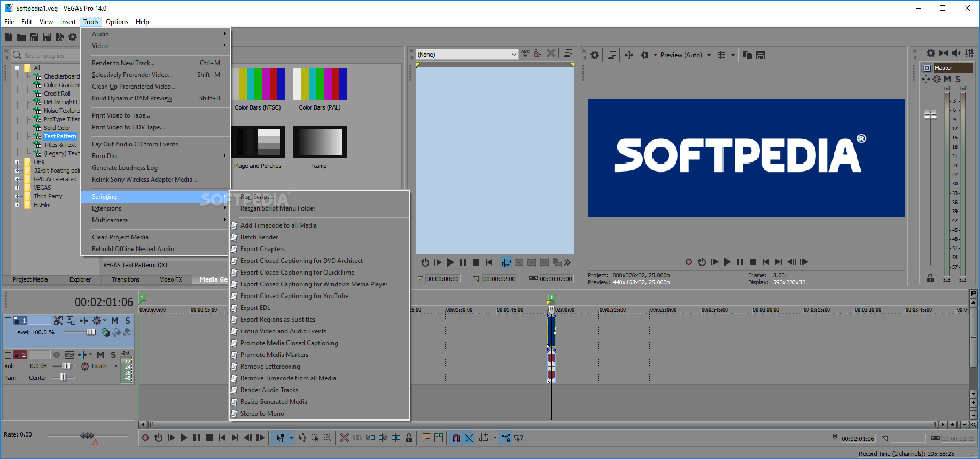The width and height of the screenshot is (980, 459).
Task: Click the New project icon in main toolbar
Action: 9,37
